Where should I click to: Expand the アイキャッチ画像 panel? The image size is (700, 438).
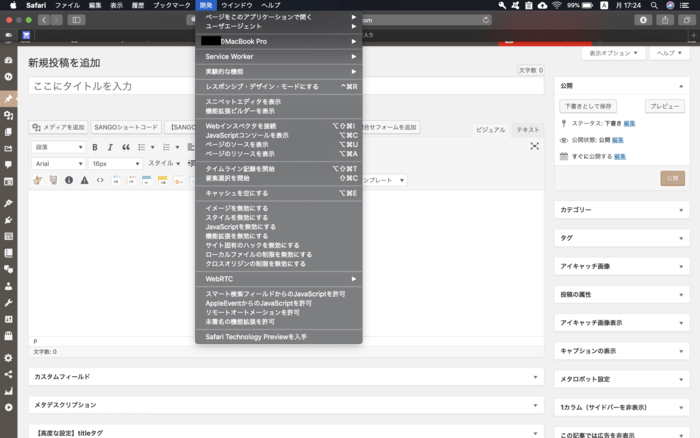coord(622,266)
